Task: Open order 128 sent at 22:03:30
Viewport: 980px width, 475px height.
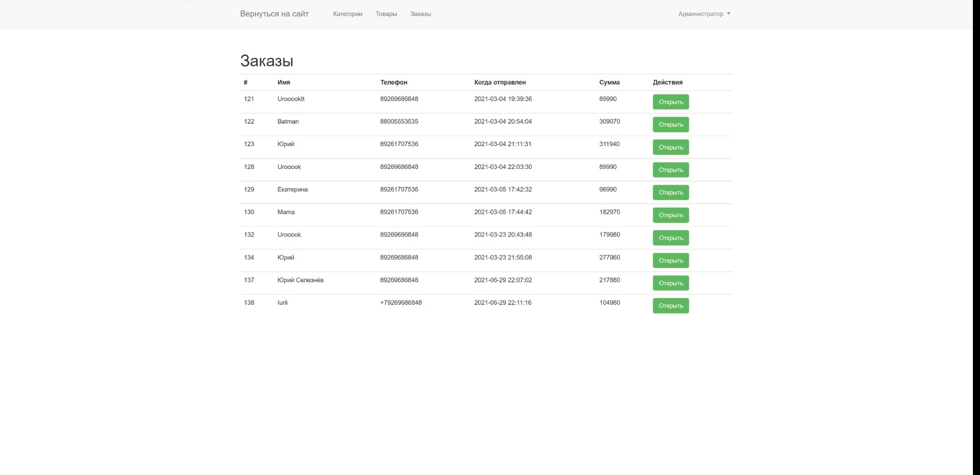Action: click(671, 170)
